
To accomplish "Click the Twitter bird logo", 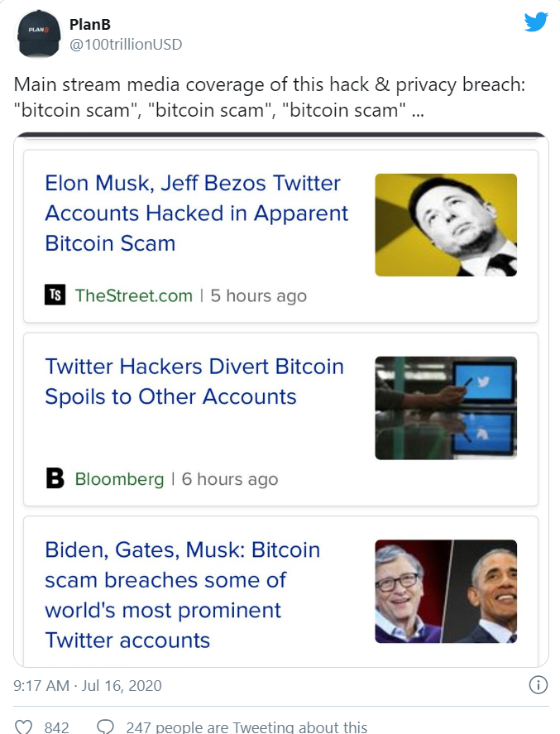I will click(x=536, y=22).
